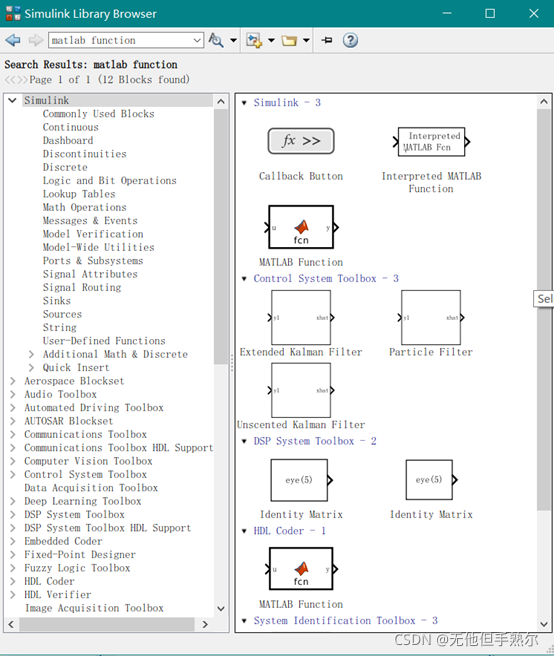Viewport: 554px width, 656px height.
Task: Click the open folder icon
Action: point(289,40)
